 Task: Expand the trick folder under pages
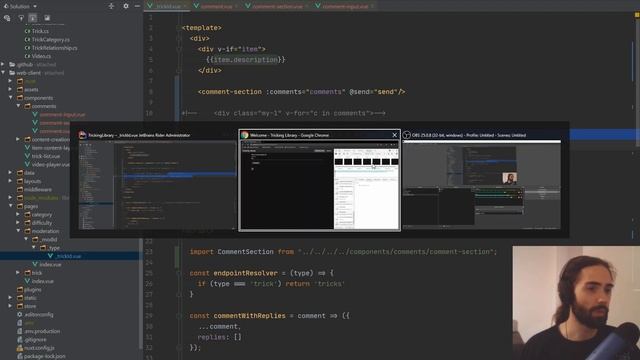(x=19, y=273)
